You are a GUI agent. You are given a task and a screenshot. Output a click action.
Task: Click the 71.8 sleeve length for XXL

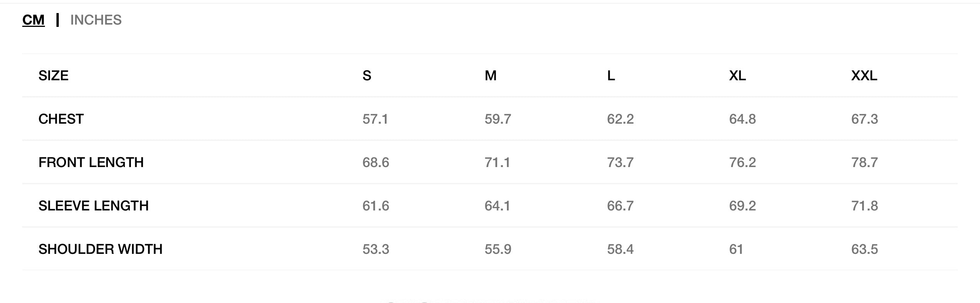coord(864,206)
